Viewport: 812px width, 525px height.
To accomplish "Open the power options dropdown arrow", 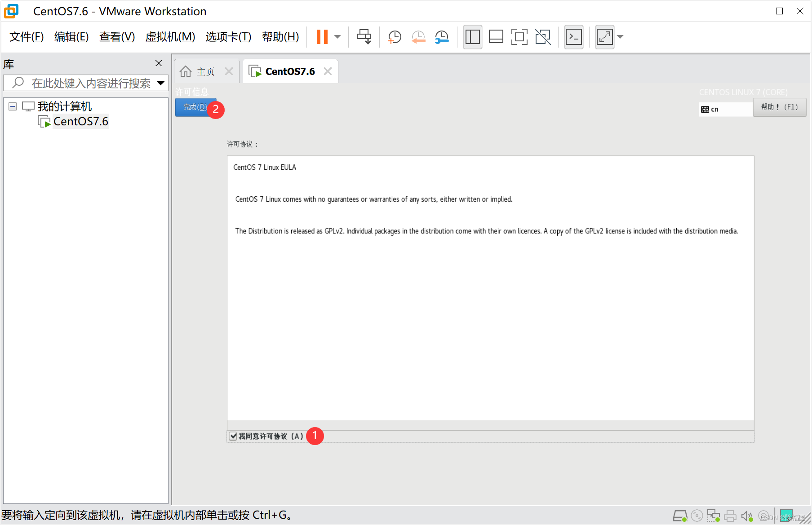I will click(x=337, y=37).
